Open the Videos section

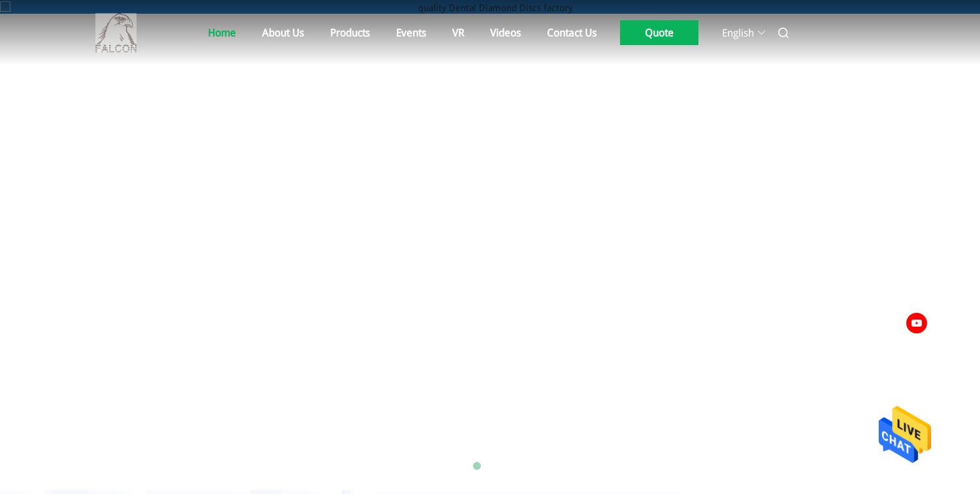tap(505, 33)
